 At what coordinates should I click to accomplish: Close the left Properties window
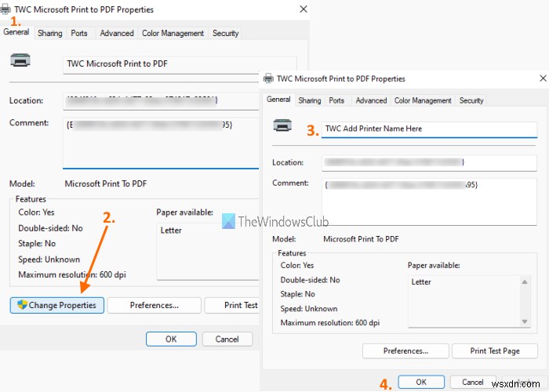(x=304, y=9)
